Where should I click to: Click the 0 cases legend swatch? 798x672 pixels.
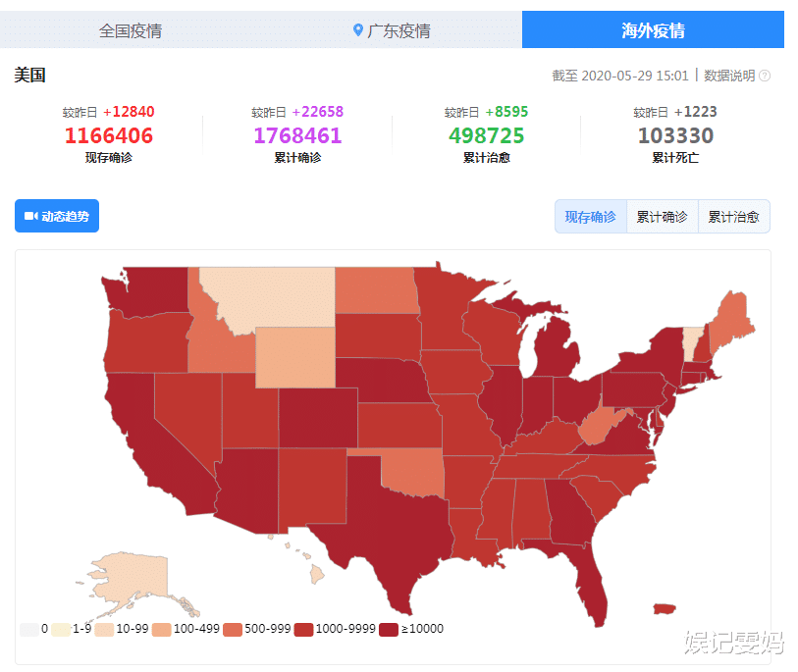[x=28, y=629]
